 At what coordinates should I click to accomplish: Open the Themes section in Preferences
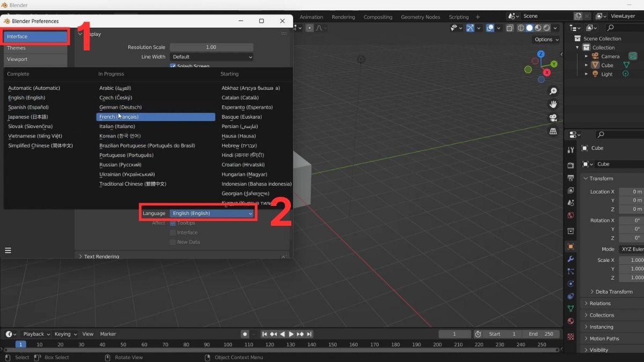click(x=35, y=48)
